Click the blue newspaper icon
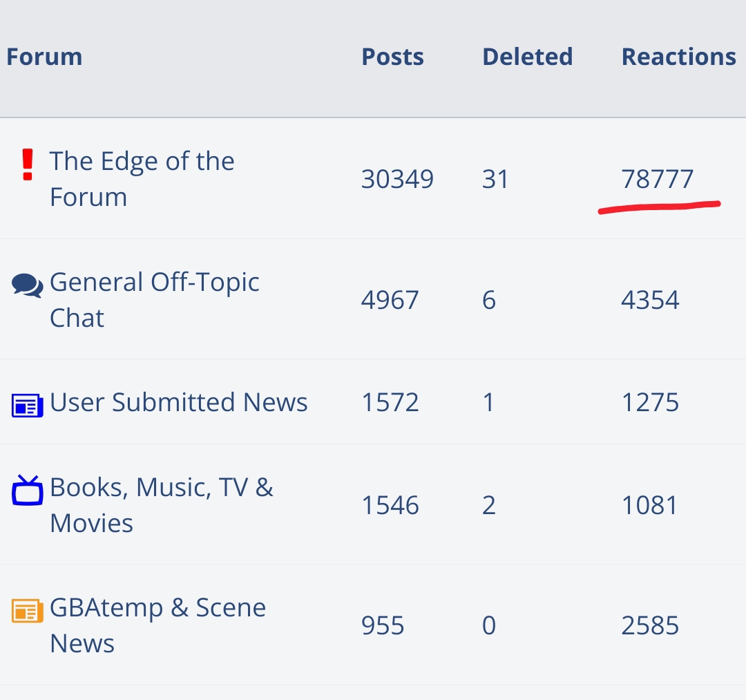The height and width of the screenshot is (700, 746). [27, 405]
